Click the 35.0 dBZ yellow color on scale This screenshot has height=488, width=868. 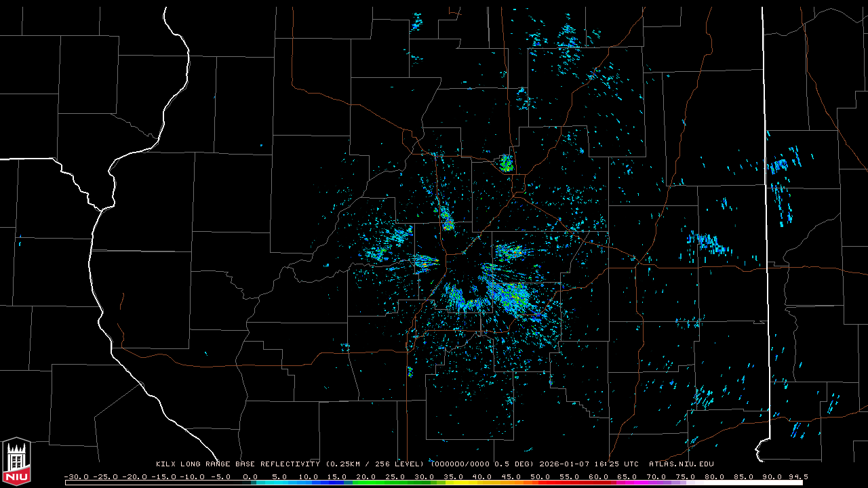[x=453, y=483]
